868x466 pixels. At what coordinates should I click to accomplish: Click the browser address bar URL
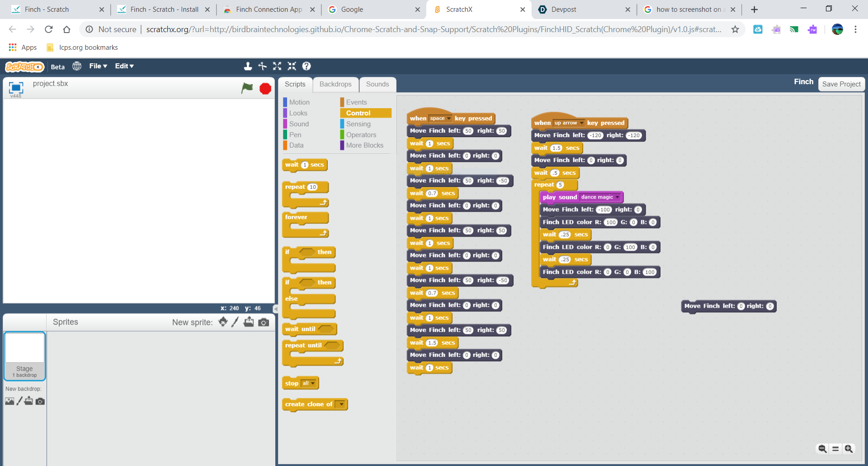pos(433,29)
